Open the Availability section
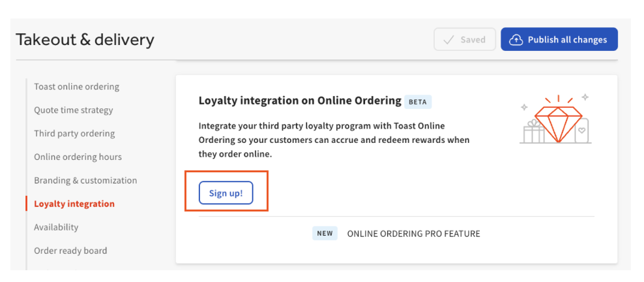 click(56, 228)
